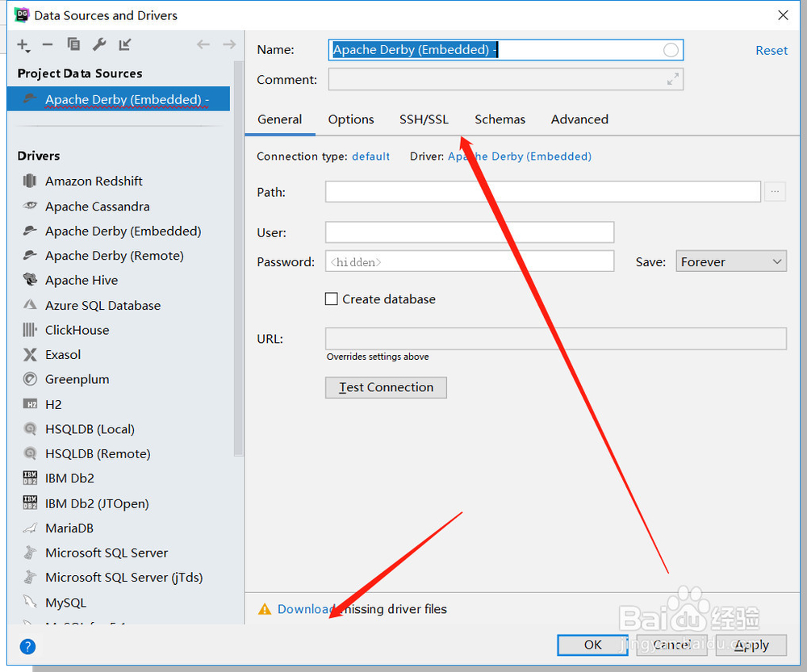Select IBM Db2 (JTOpen) driver
The height and width of the screenshot is (672, 807).
pos(97,503)
